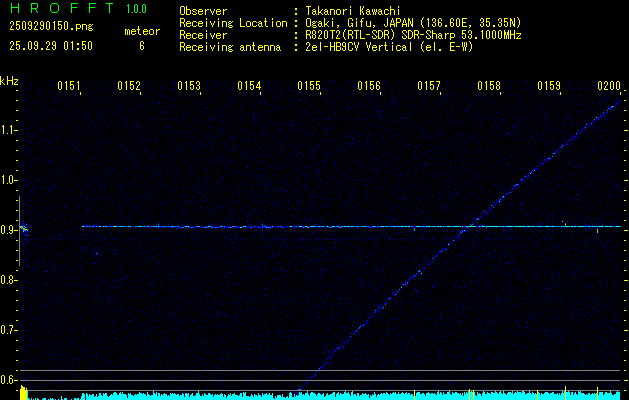
Task: Click where diagonal trace crosses horizontal line
Action: (x=467, y=227)
